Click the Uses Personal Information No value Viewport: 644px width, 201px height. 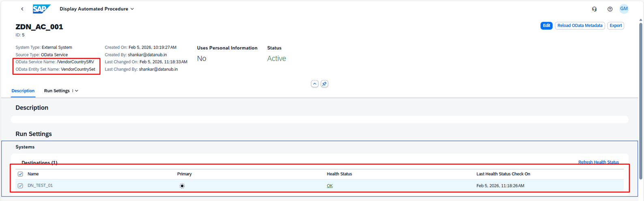point(202,58)
